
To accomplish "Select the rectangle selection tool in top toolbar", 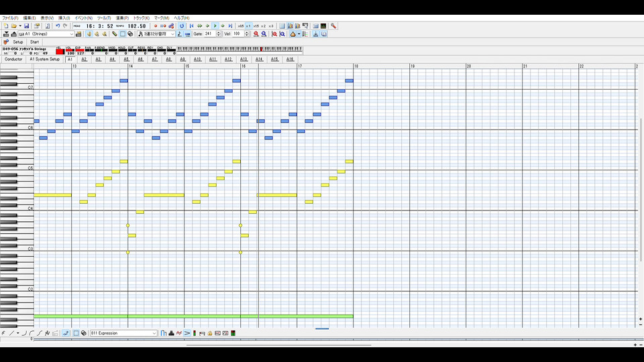I will point(122,34).
